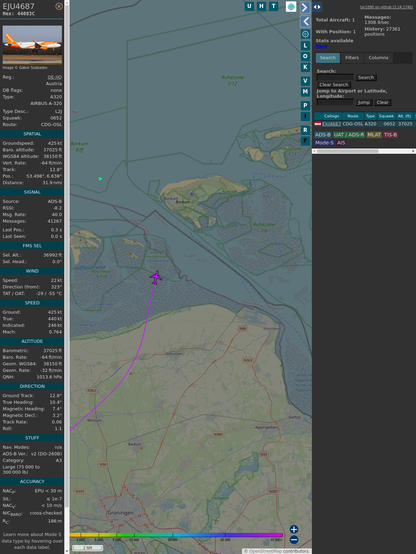Click the zoom out minus icon
Image resolution: width=416 pixels, height=554 pixels.
click(x=294, y=540)
